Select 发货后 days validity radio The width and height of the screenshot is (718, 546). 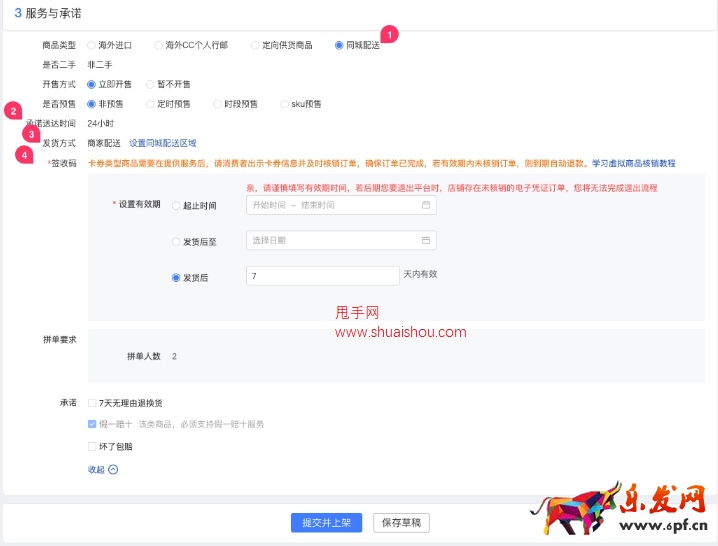point(176,278)
